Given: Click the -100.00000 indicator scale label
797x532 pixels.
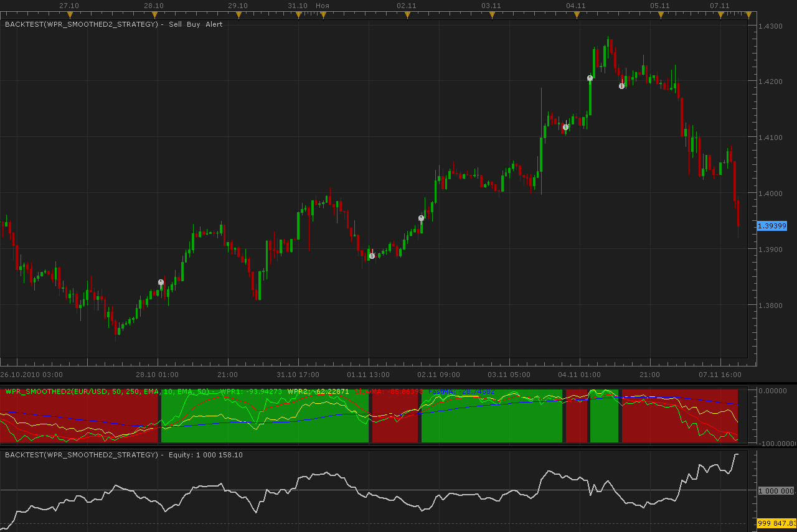Looking at the screenshot, I should pyautogui.click(x=778, y=444).
